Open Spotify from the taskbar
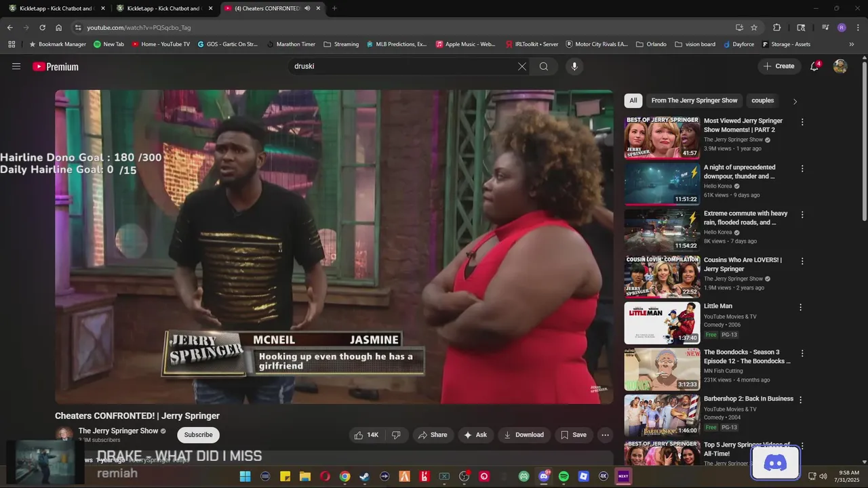 564,476
